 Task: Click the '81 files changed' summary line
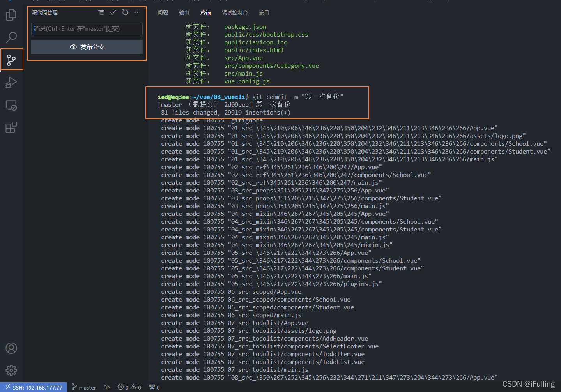(x=226, y=112)
